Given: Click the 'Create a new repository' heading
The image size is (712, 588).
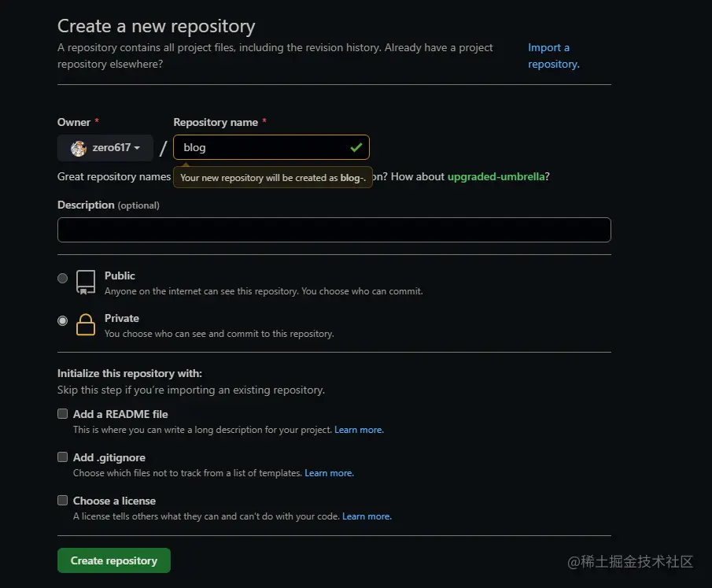Looking at the screenshot, I should pyautogui.click(x=157, y=26).
